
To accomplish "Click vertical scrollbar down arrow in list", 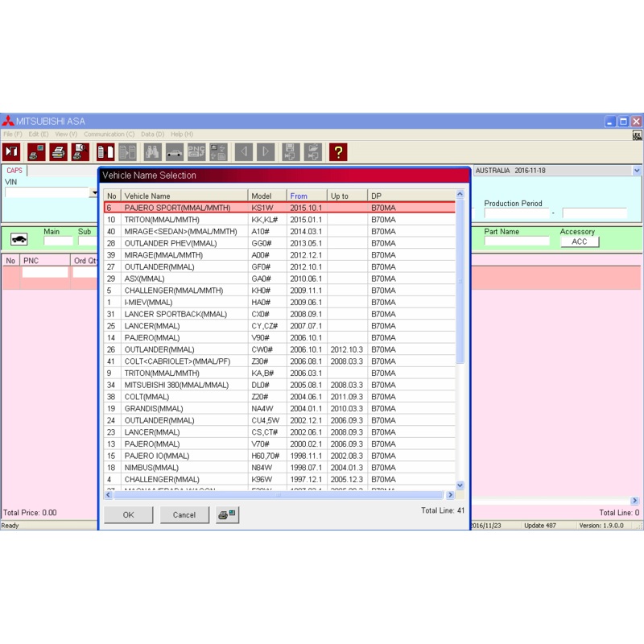I will (x=460, y=485).
